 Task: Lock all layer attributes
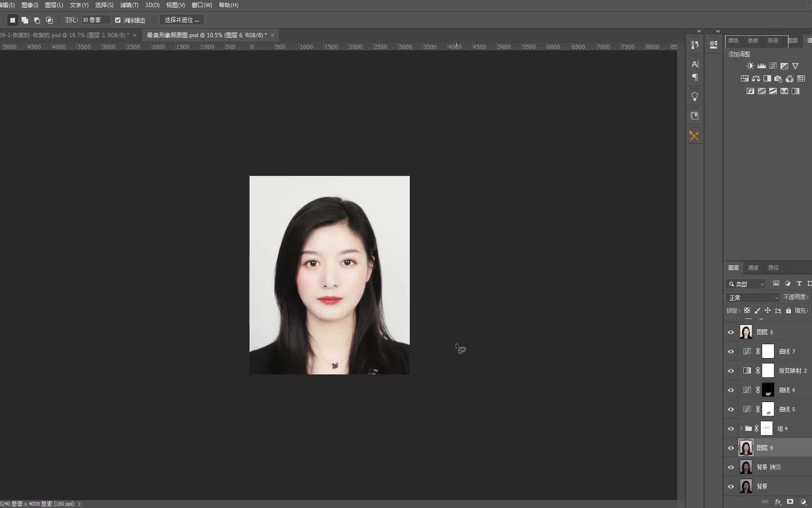tap(789, 310)
